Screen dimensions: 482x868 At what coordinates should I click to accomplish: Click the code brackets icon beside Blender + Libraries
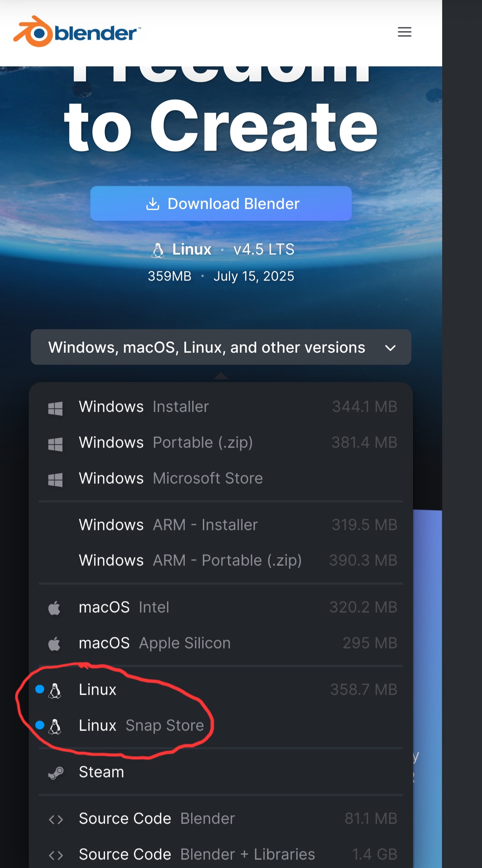[x=56, y=855]
